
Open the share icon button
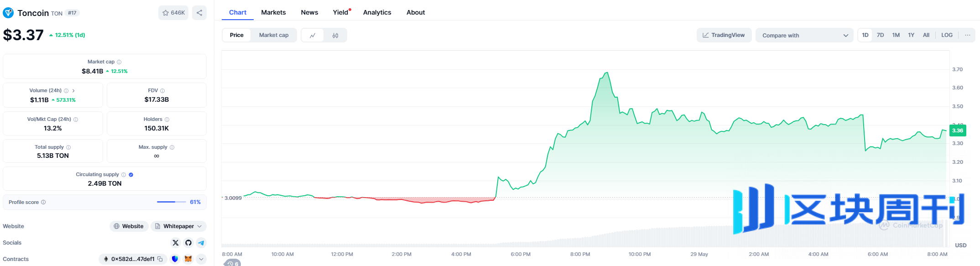[199, 13]
